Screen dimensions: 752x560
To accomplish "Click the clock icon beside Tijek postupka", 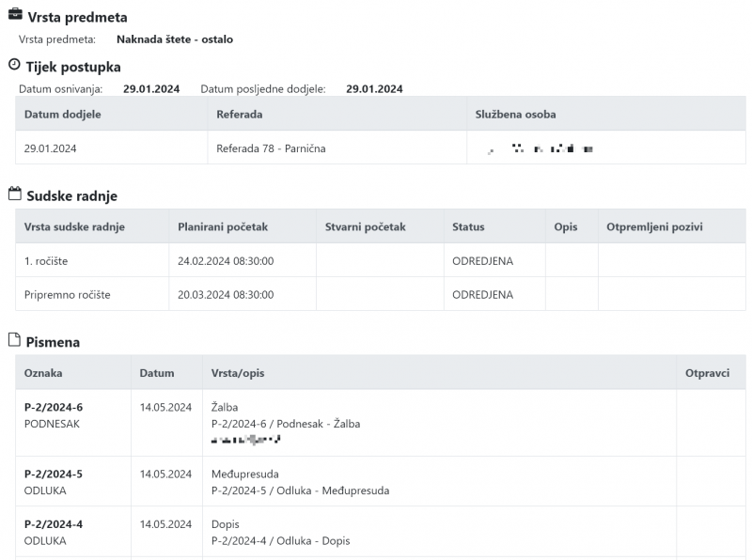I will [14, 66].
